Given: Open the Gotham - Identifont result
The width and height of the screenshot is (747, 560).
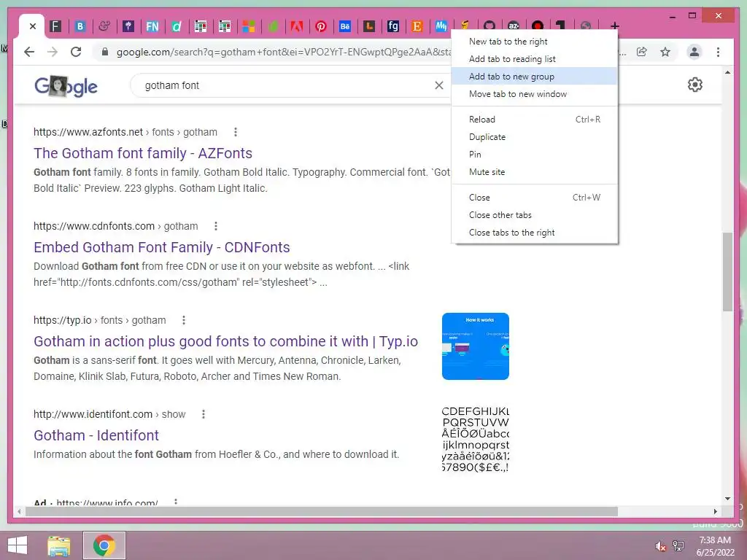Looking at the screenshot, I should [96, 435].
